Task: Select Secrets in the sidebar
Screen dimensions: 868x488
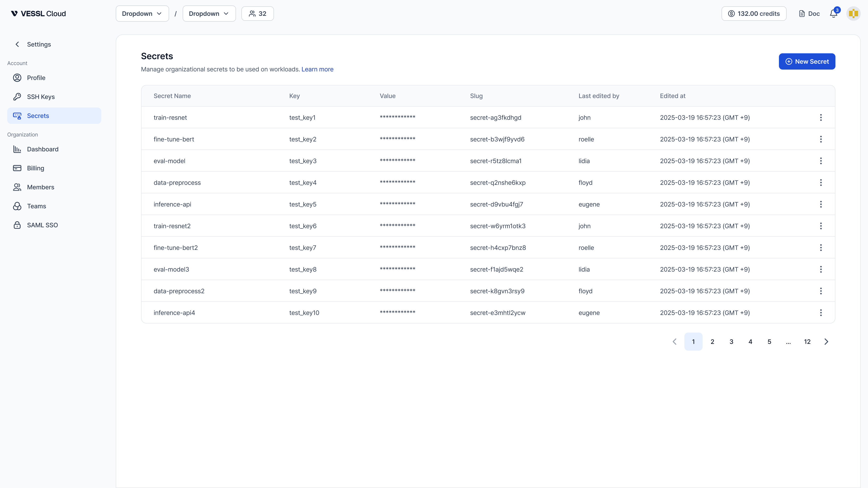Action: coord(54,115)
